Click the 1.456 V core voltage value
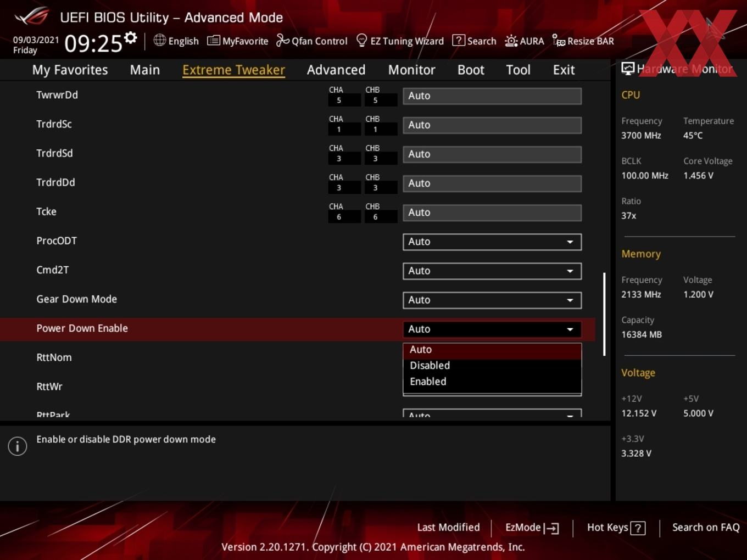The image size is (747, 560). (698, 176)
